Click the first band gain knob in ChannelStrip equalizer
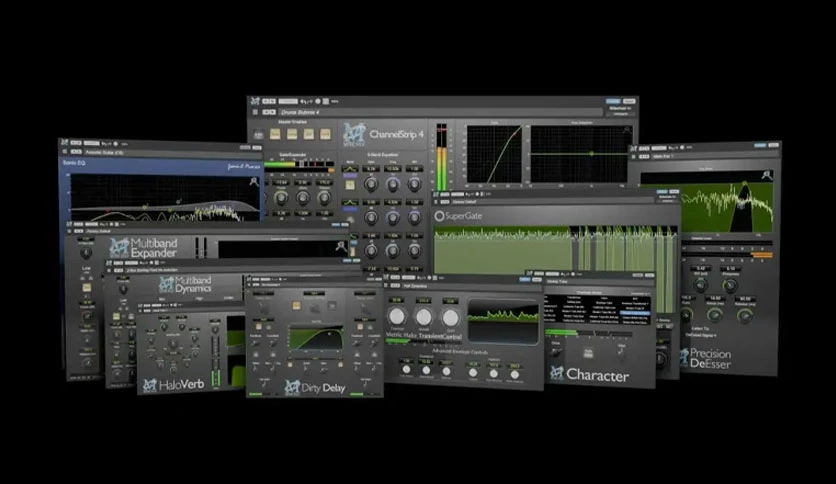 point(371,184)
